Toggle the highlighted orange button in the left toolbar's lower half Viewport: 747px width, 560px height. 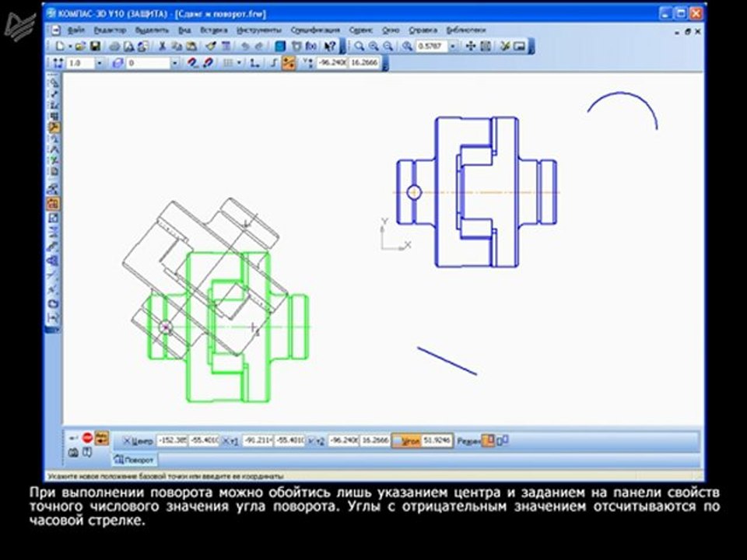(53, 205)
